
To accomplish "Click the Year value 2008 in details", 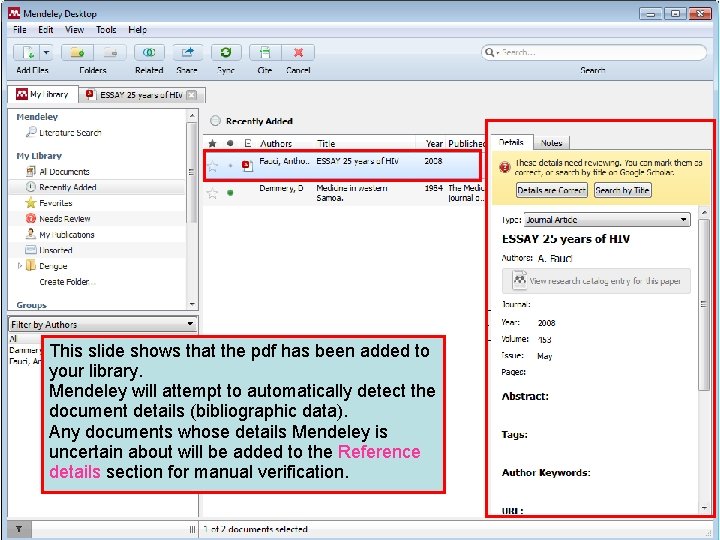I will click(546, 323).
